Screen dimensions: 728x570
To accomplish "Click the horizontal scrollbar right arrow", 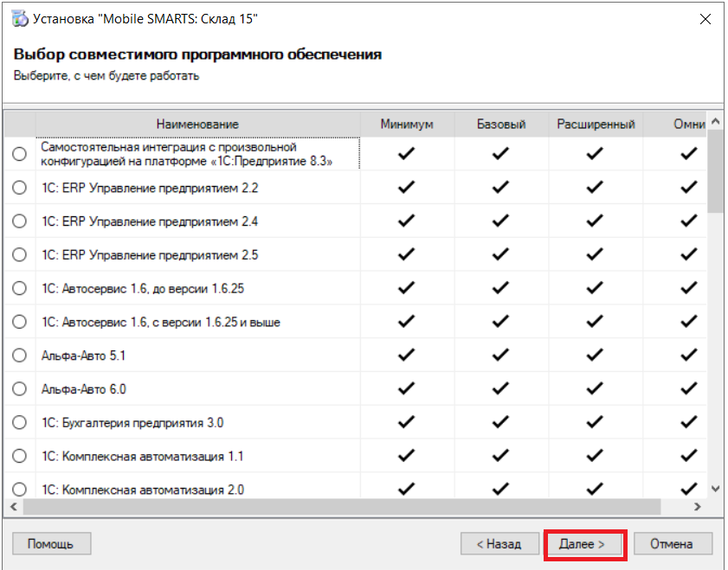I will tap(698, 507).
